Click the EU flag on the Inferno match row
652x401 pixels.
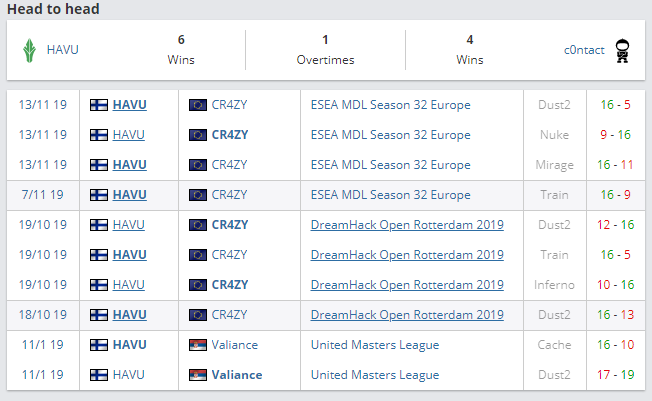click(198, 285)
